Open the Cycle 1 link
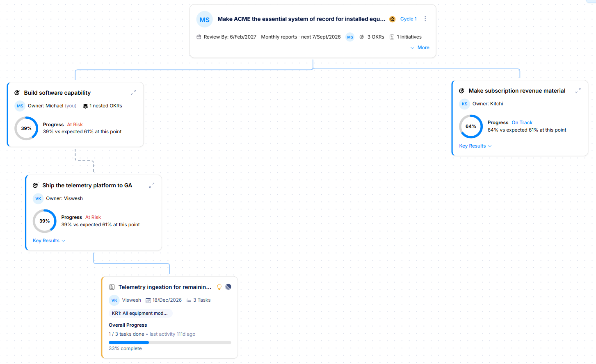The width and height of the screenshot is (596, 364). click(x=409, y=19)
